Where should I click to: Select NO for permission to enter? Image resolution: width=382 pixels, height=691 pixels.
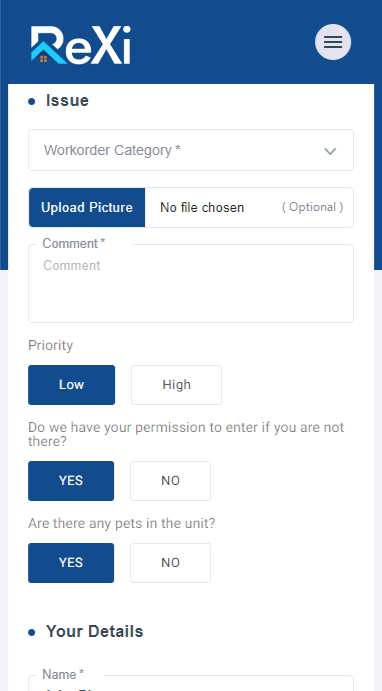(170, 481)
